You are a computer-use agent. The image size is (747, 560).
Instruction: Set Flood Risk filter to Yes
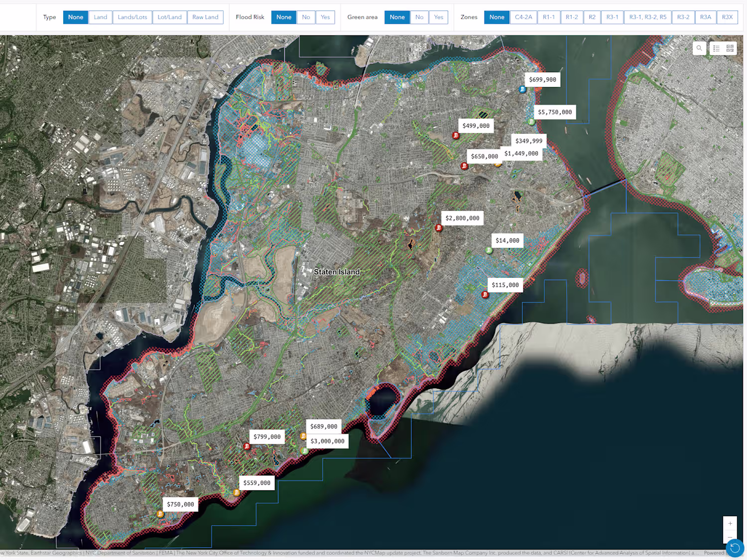(325, 17)
